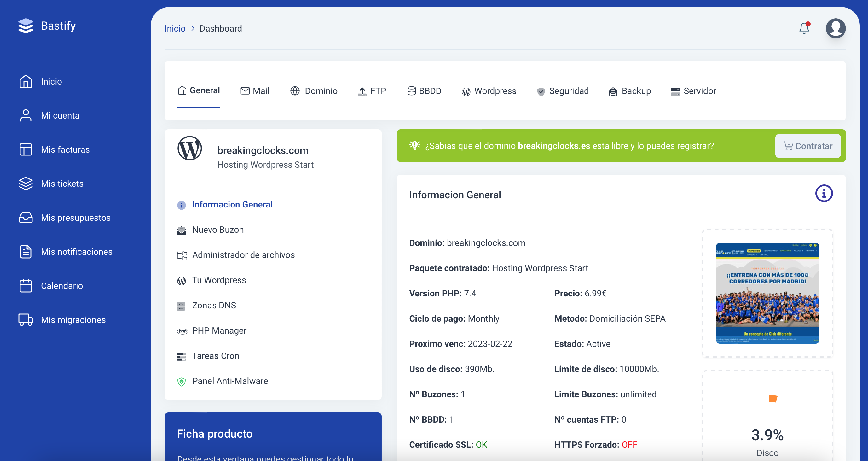Click the Contratar button

point(808,146)
